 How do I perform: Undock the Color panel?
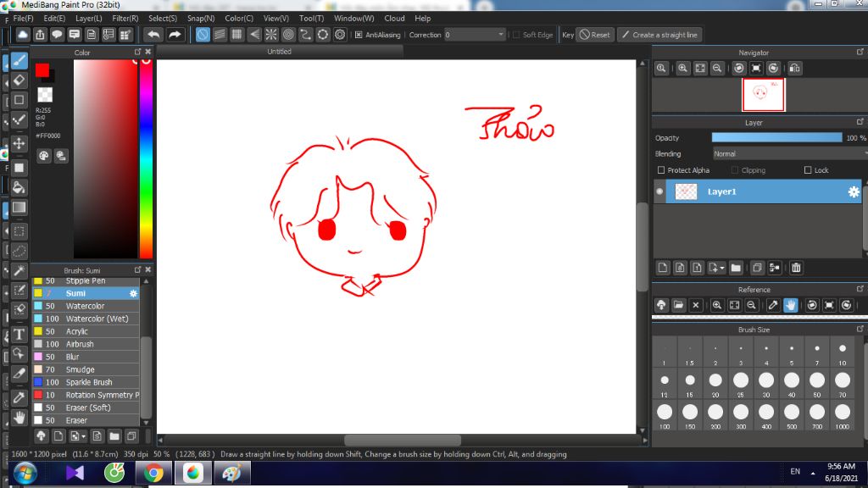point(138,52)
